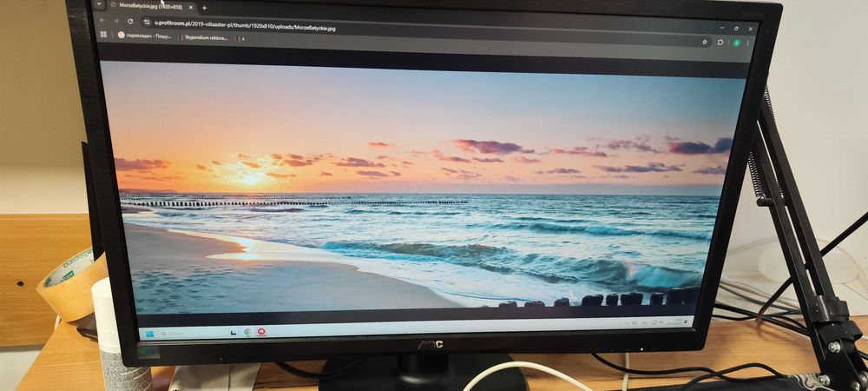The height and width of the screenshot is (391, 868).
Task: Open the apps grid in bookmarks bar
Action: click(x=103, y=35)
